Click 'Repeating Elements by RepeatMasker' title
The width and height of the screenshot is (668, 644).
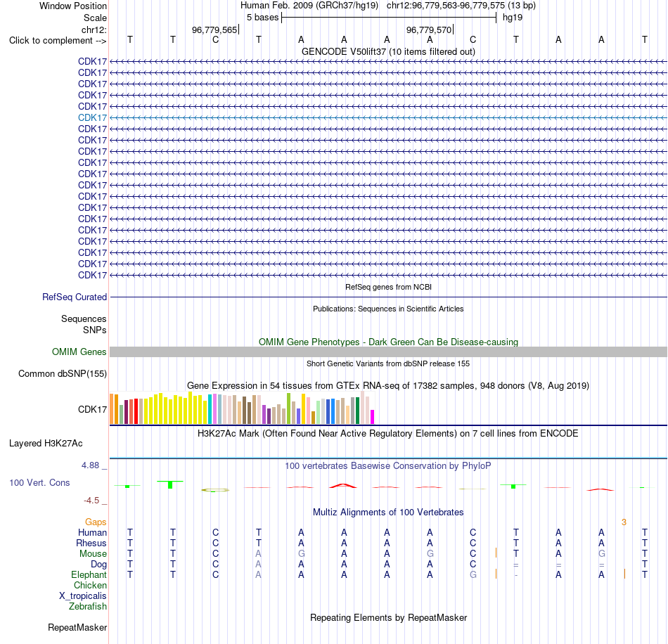click(x=389, y=617)
